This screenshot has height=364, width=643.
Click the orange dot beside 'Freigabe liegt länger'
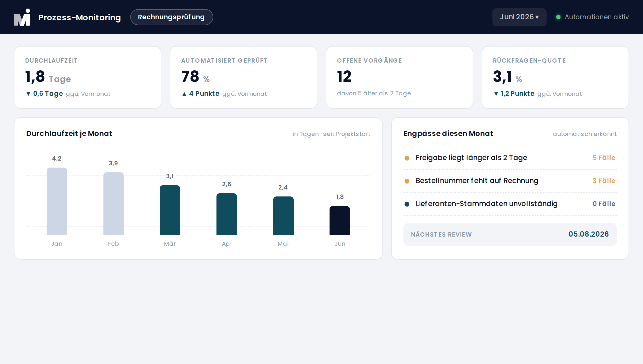tap(407, 158)
